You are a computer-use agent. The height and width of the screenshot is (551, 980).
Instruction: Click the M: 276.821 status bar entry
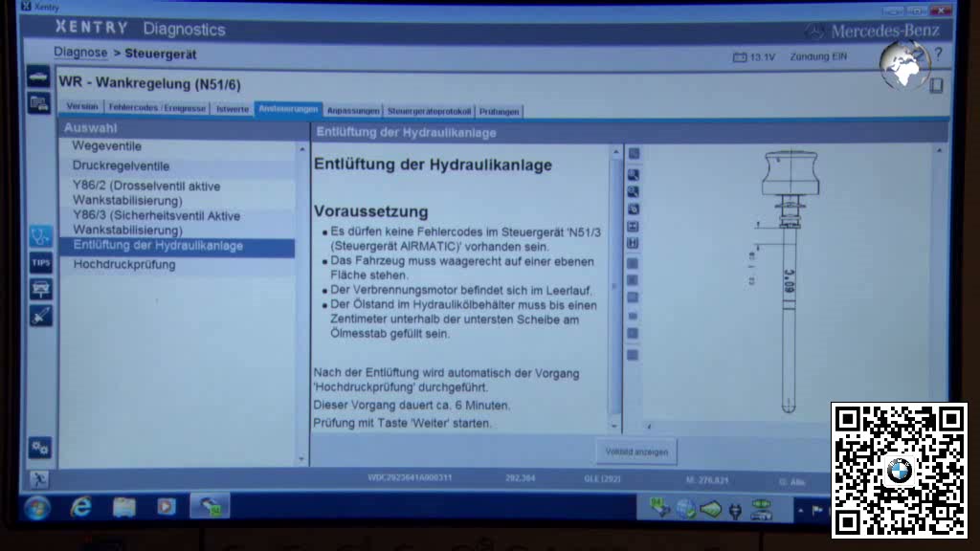[707, 480]
